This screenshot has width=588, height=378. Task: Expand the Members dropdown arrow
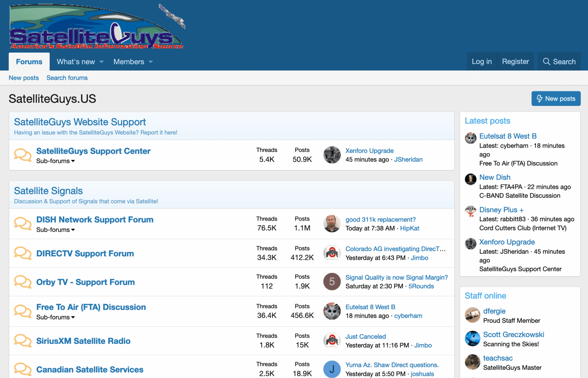coord(151,62)
